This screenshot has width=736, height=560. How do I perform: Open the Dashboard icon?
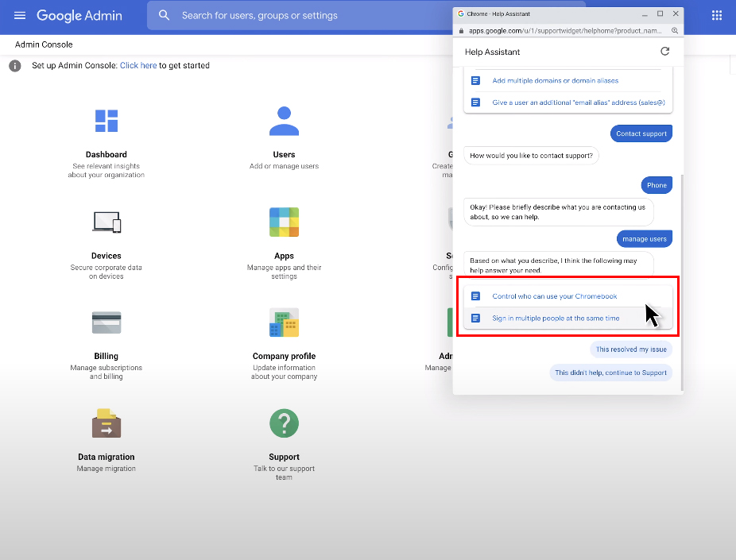click(x=107, y=121)
